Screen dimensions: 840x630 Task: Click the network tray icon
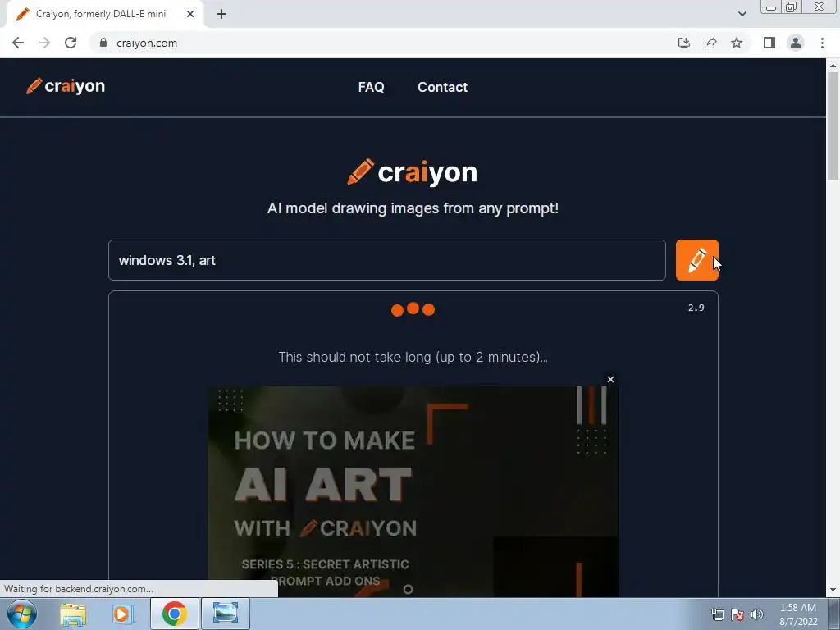click(717, 614)
